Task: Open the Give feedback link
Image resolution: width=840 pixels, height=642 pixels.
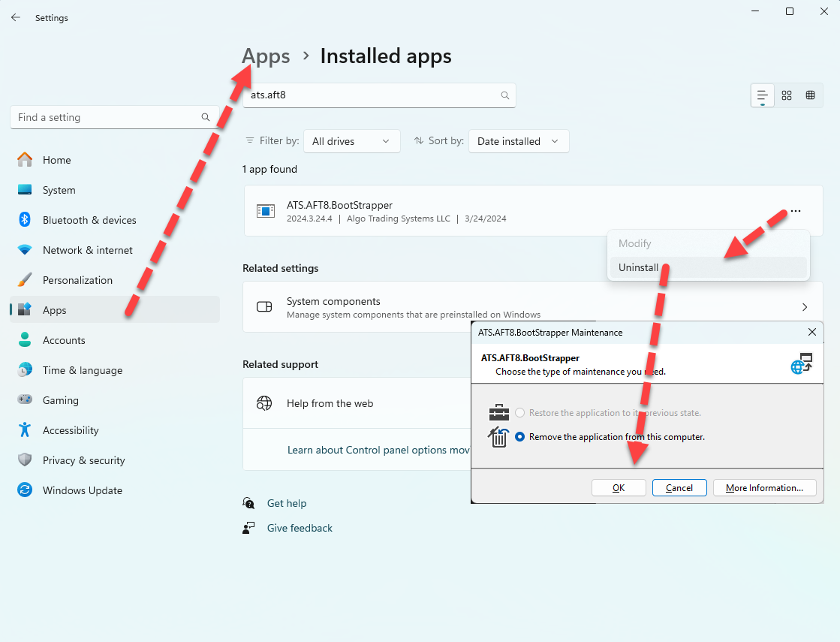Action: 300,528
